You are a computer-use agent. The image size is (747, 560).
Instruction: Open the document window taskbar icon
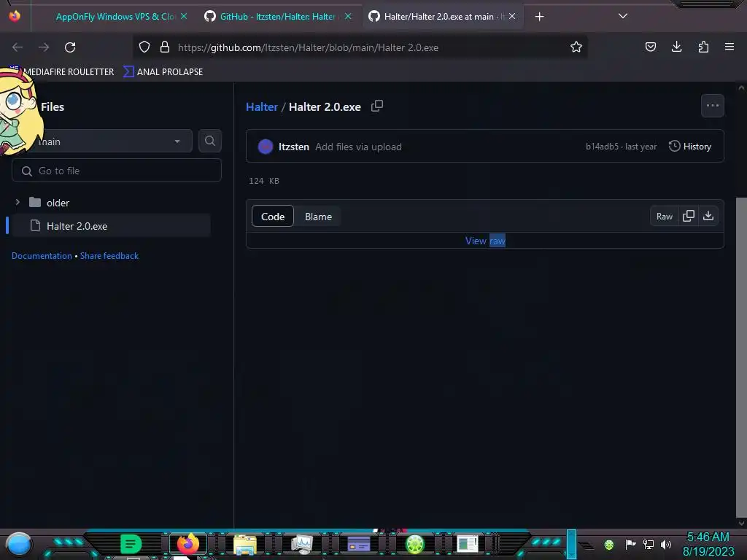[468, 543]
